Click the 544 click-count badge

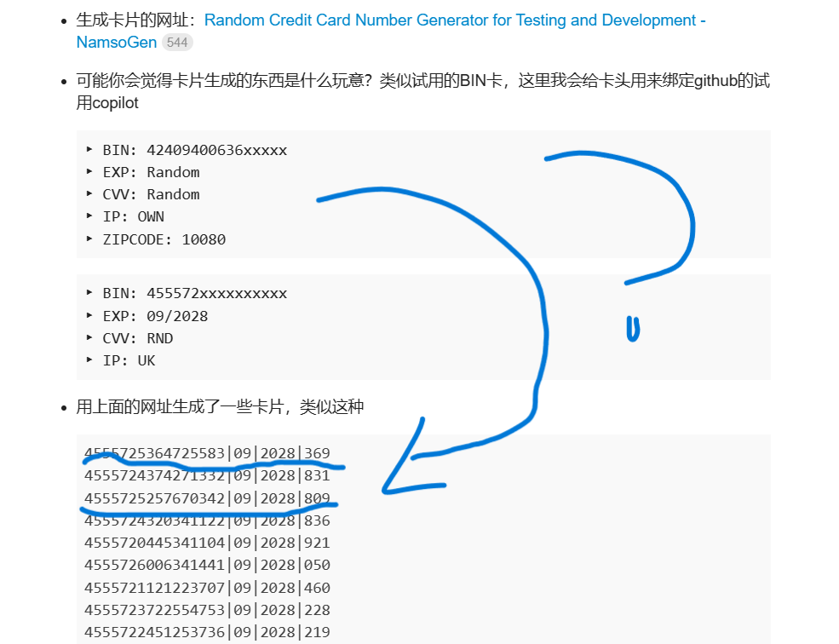[x=177, y=43]
